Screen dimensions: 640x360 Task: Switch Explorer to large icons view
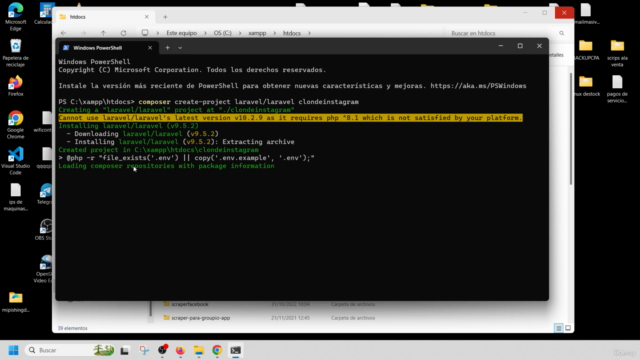coord(568,328)
